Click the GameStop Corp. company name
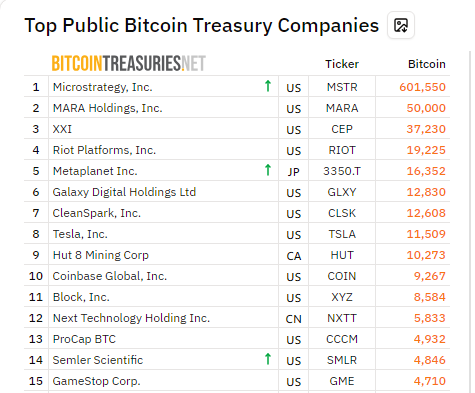 point(96,381)
